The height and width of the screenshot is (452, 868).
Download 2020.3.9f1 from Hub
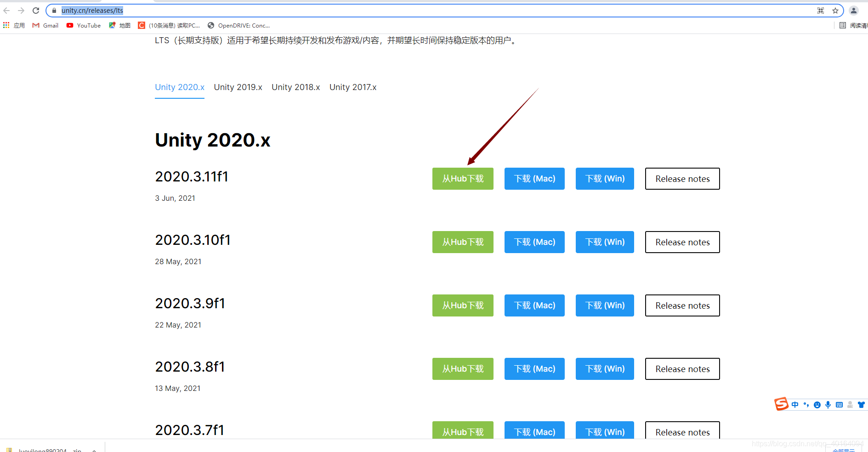point(463,305)
